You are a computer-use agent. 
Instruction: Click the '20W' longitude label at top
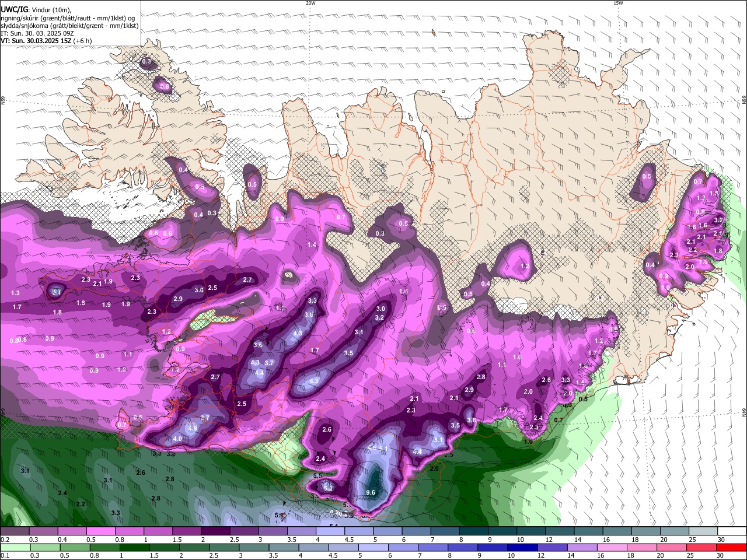point(310,3)
